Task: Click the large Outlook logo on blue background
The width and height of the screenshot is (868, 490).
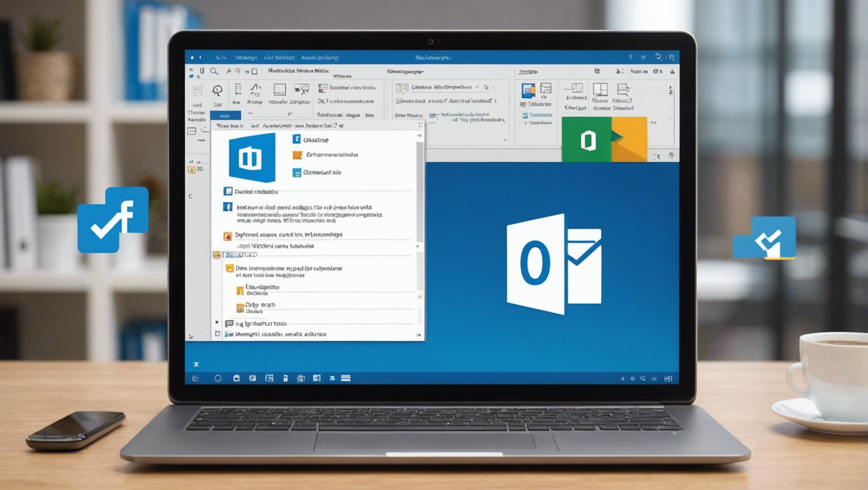Action: tap(554, 264)
